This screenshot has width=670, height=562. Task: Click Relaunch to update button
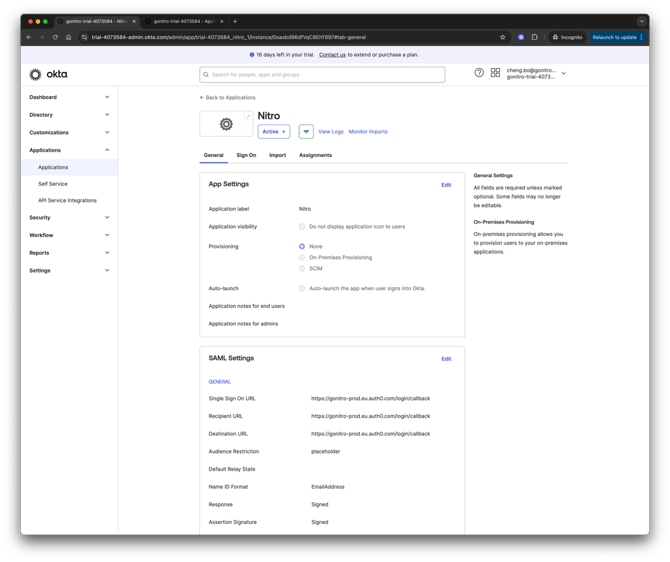(617, 37)
